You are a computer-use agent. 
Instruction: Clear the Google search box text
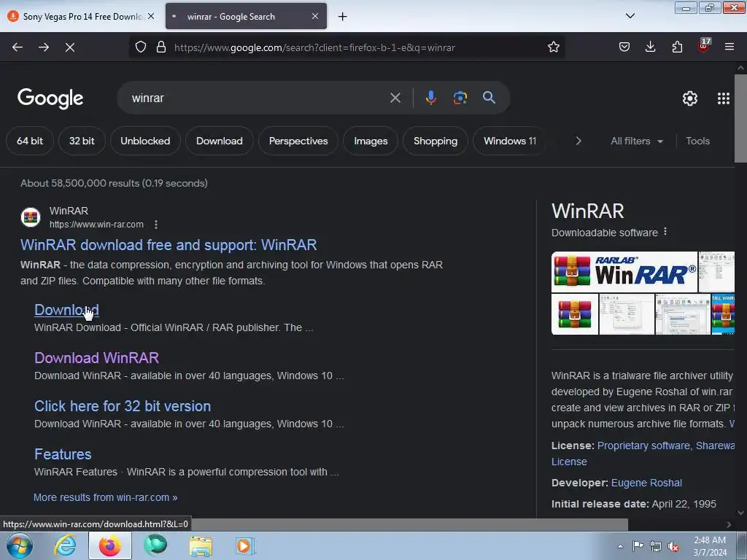tap(395, 98)
